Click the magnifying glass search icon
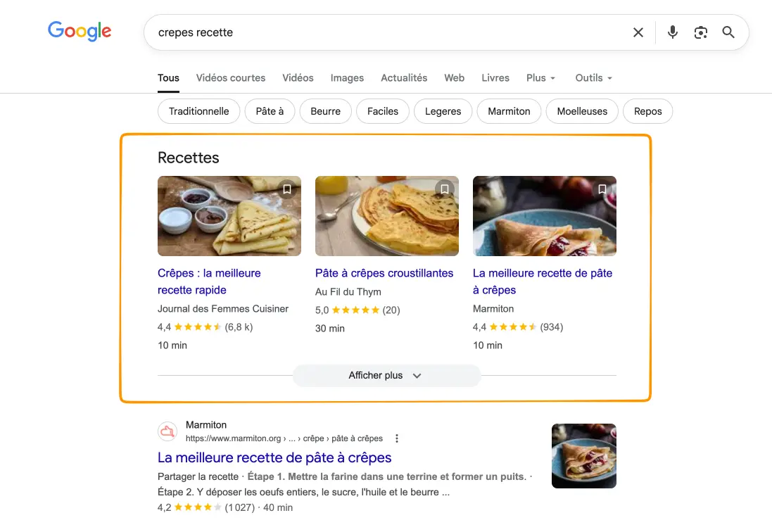The width and height of the screenshot is (772, 532). 728,32
